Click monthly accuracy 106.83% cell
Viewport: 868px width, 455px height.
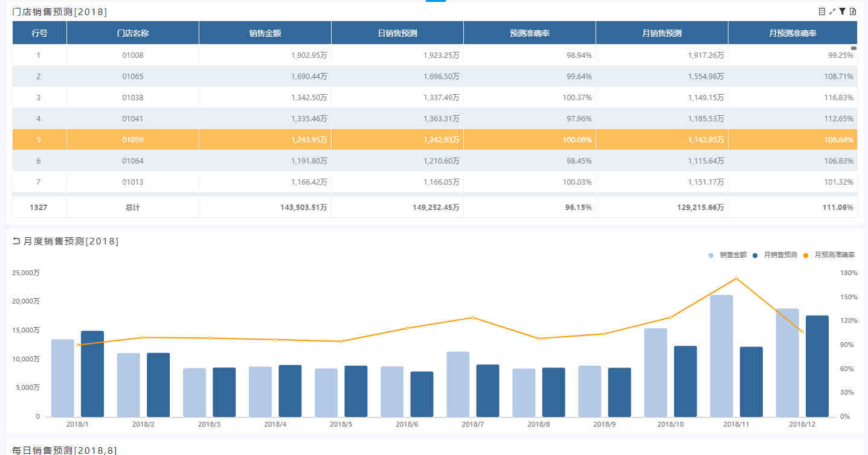(x=793, y=161)
